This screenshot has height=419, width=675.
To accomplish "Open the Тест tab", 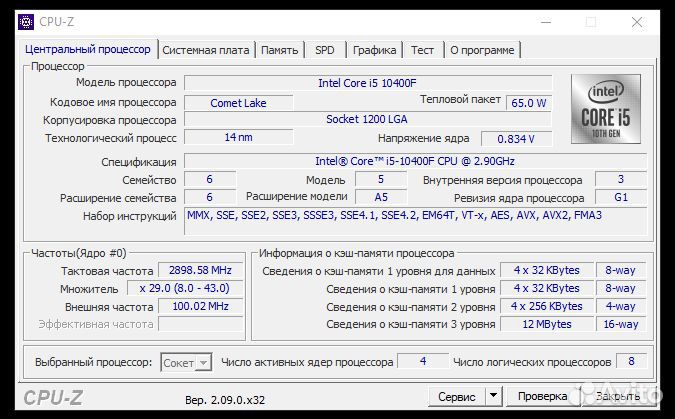I will [x=422, y=50].
